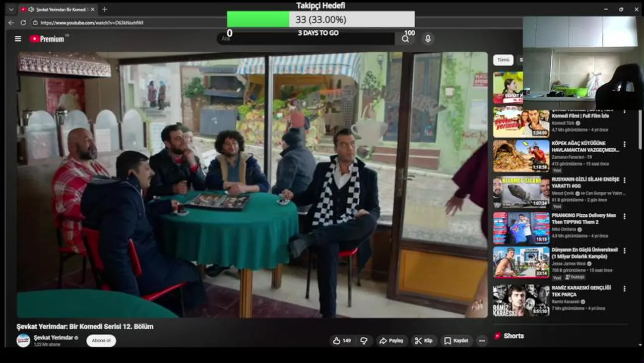644x363 pixels.
Task: Go back with browser back arrow
Action: 11,23
